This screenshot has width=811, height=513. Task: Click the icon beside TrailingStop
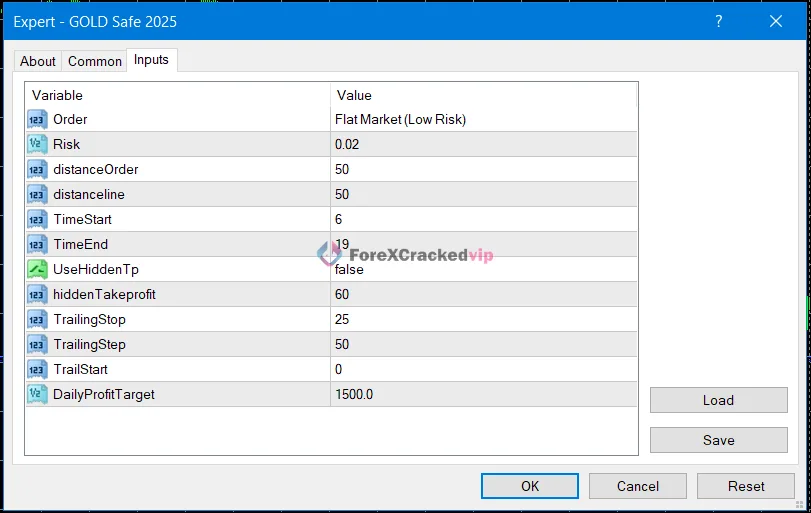pyautogui.click(x=37, y=320)
